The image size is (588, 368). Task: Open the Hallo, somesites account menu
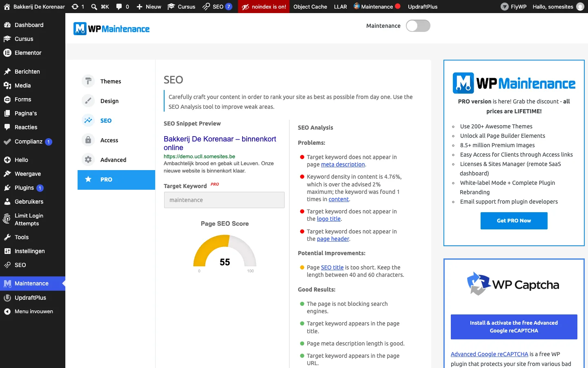click(x=558, y=7)
